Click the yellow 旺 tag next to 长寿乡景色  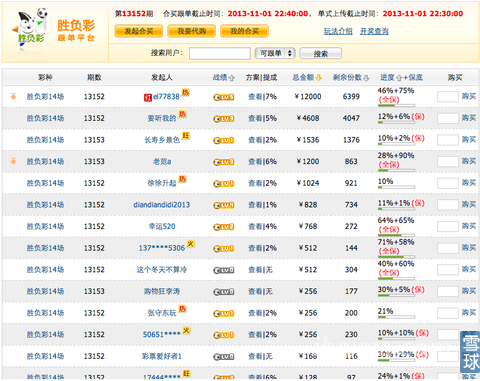(186, 136)
